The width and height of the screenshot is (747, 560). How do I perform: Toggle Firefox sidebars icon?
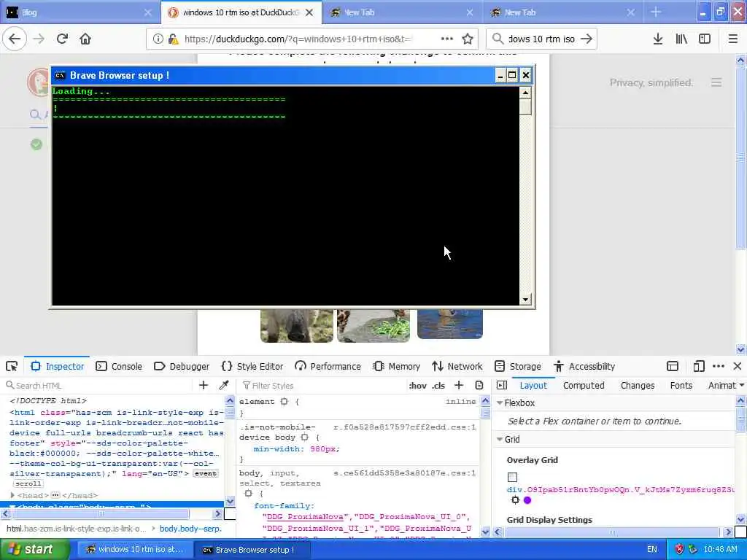click(x=705, y=39)
